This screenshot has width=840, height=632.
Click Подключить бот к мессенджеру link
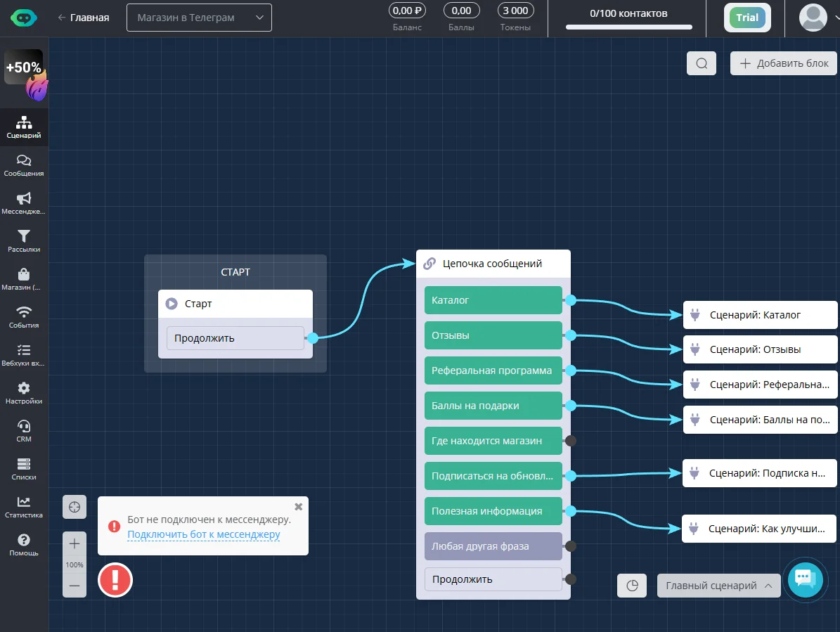[x=204, y=534]
